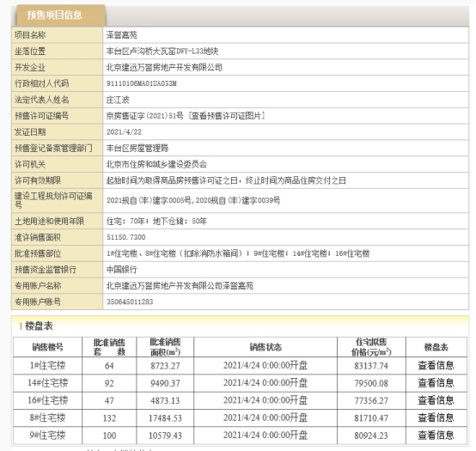Click the 批准销售面积(m²) column header
476x451 pixels.
[165, 347]
